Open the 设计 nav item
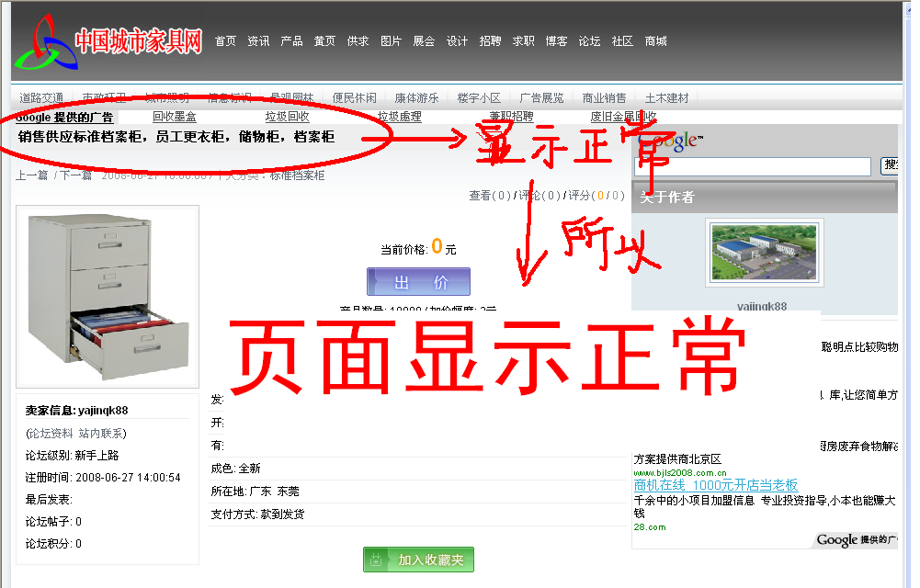This screenshot has width=920, height=588. [457, 41]
